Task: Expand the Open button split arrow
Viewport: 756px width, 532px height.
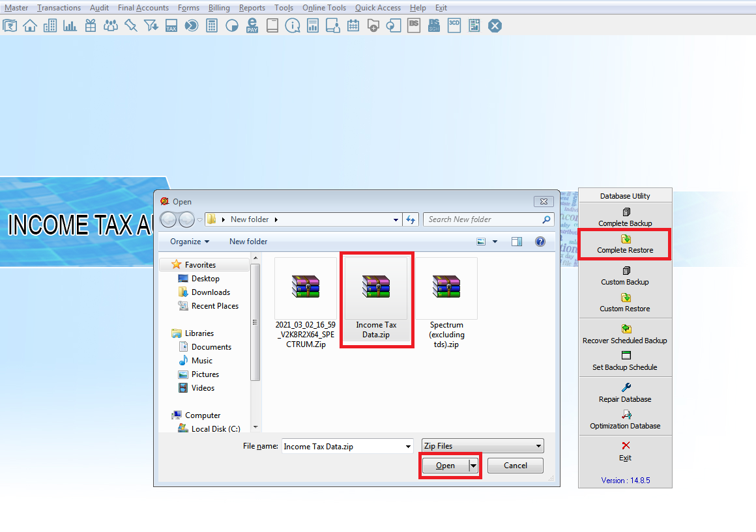Action: point(473,466)
